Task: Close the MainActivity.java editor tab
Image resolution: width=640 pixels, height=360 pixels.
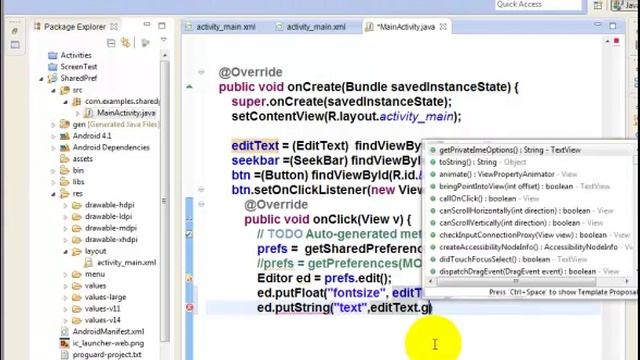Action: coord(443,27)
